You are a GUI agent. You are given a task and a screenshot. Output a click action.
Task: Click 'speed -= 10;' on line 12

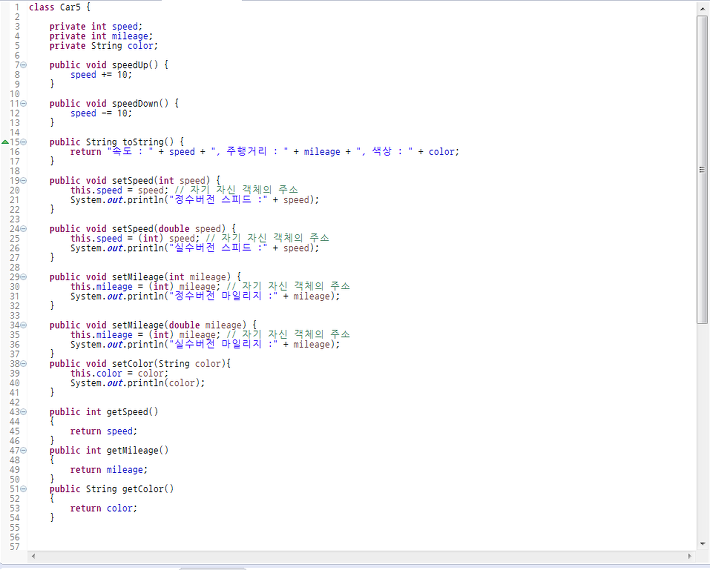point(101,113)
